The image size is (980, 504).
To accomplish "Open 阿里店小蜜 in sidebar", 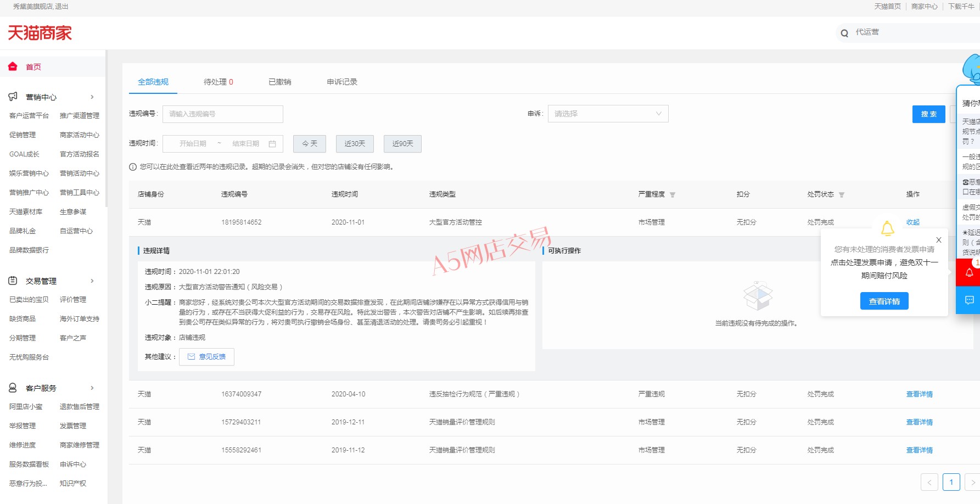I will click(x=26, y=407).
